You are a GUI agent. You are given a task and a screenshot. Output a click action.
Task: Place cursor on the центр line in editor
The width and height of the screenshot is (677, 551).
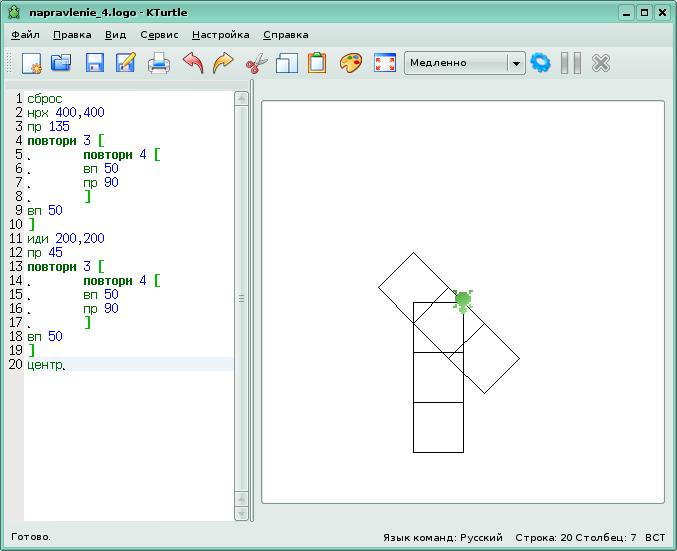(x=45, y=365)
